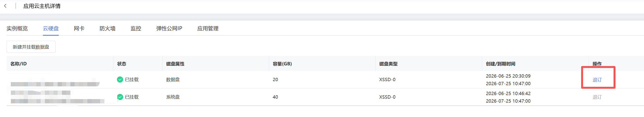Screen dimensions: 644x117
Task: Switch to the 网卡 tab
Action: (x=79, y=29)
